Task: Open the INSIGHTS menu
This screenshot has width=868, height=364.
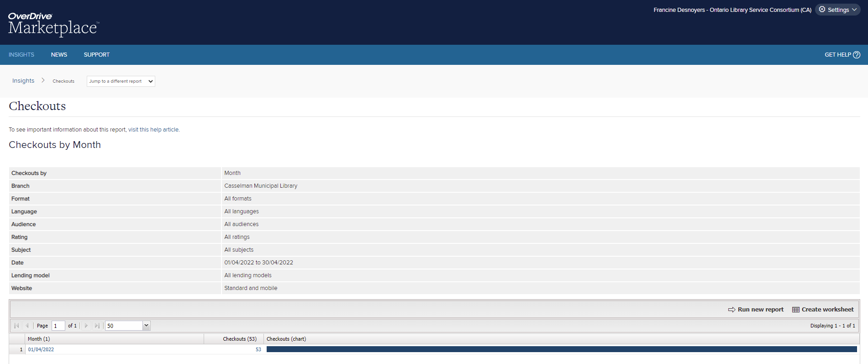Action: pos(21,55)
